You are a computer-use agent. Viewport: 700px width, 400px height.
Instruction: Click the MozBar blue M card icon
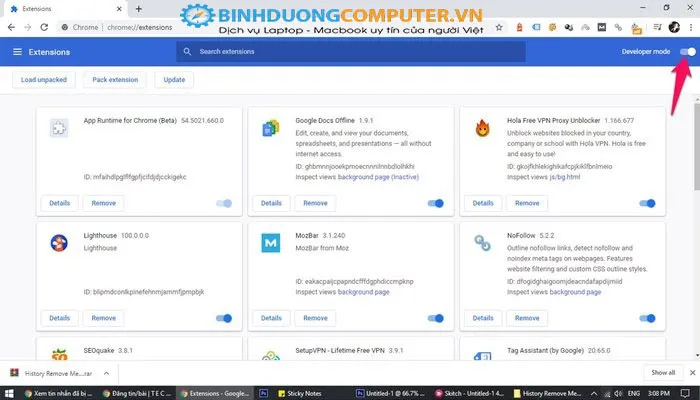(x=271, y=243)
